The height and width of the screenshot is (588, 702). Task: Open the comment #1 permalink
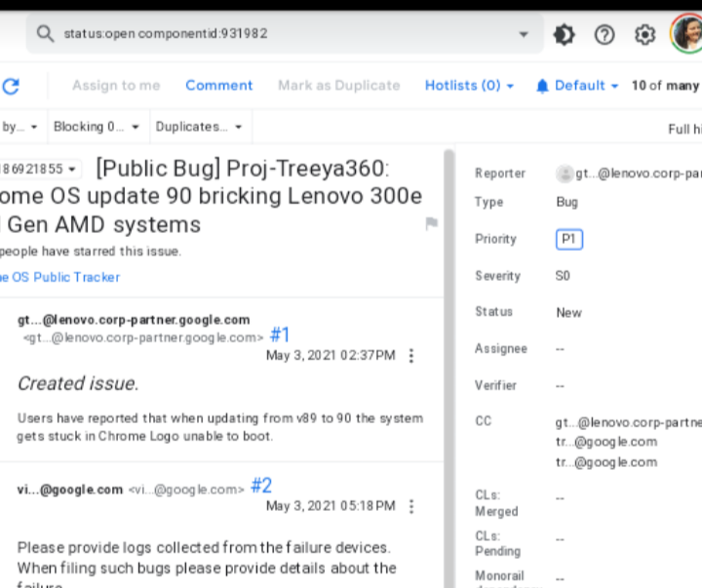(280, 335)
